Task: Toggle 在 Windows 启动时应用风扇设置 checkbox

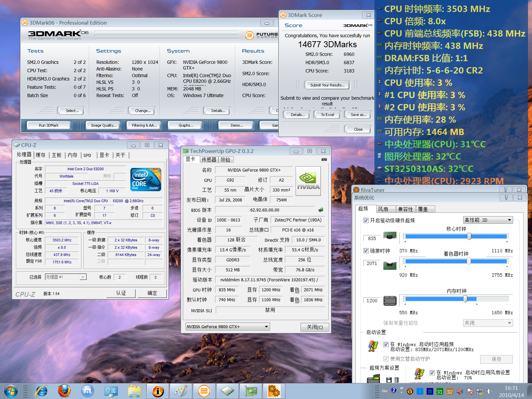Action: (432, 373)
